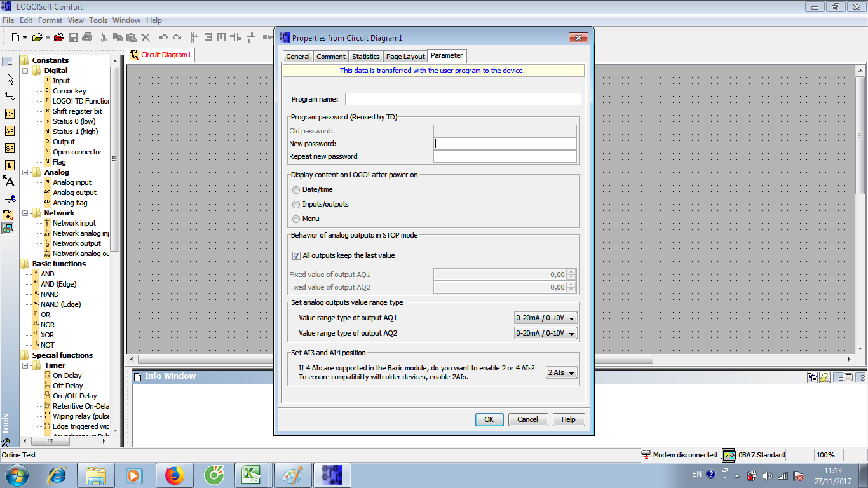
Task: Select the L data log tool
Action: point(10,165)
